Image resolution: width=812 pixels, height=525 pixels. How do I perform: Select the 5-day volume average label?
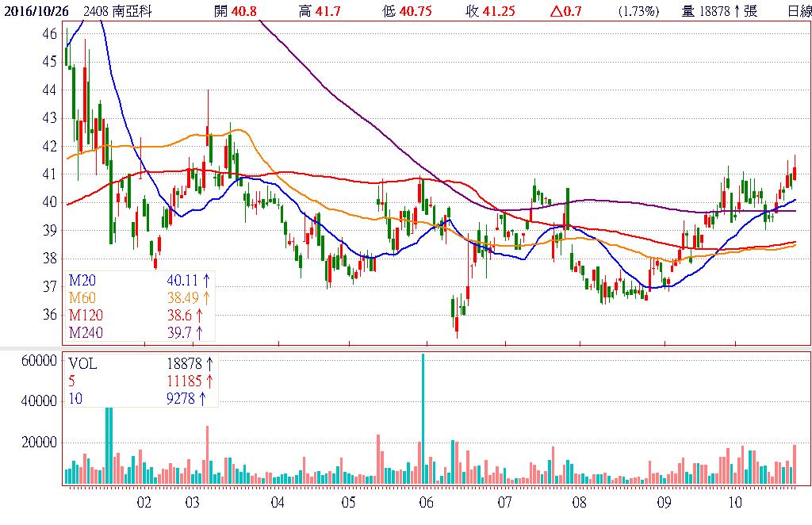click(x=71, y=382)
